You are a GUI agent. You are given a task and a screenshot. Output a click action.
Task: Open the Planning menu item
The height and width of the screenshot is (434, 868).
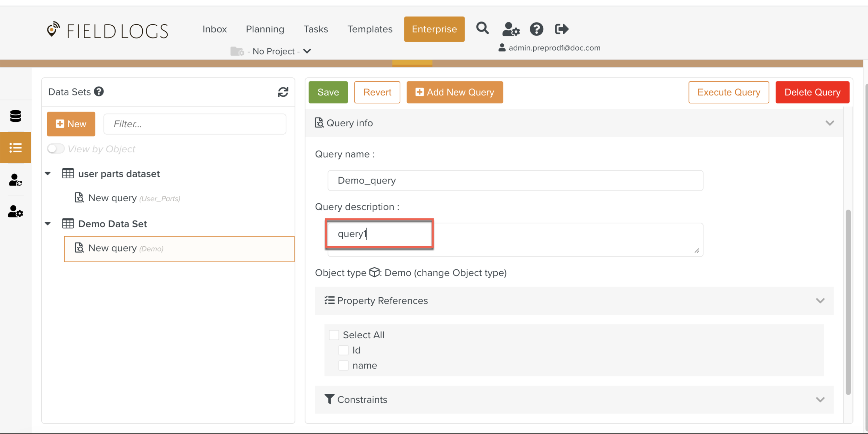(x=265, y=29)
